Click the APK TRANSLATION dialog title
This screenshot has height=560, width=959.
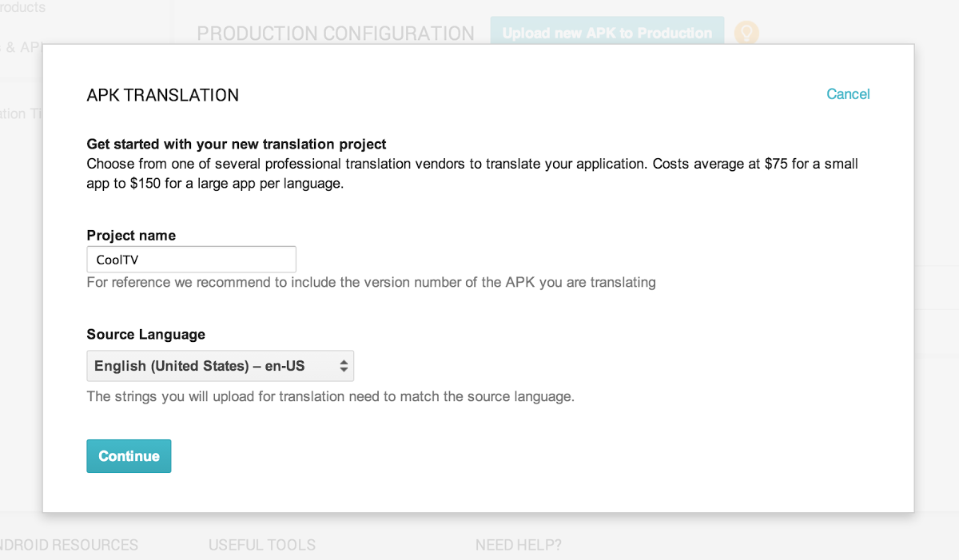pos(162,94)
